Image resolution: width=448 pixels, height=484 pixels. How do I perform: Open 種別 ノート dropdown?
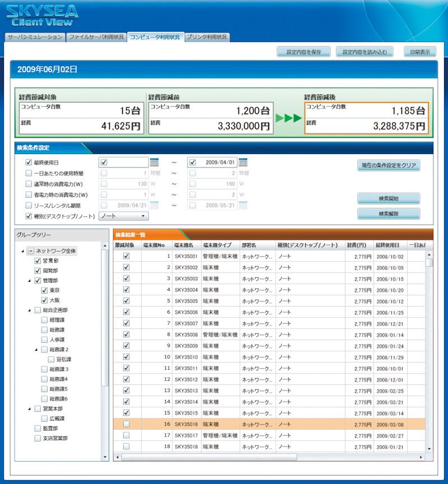(123, 216)
